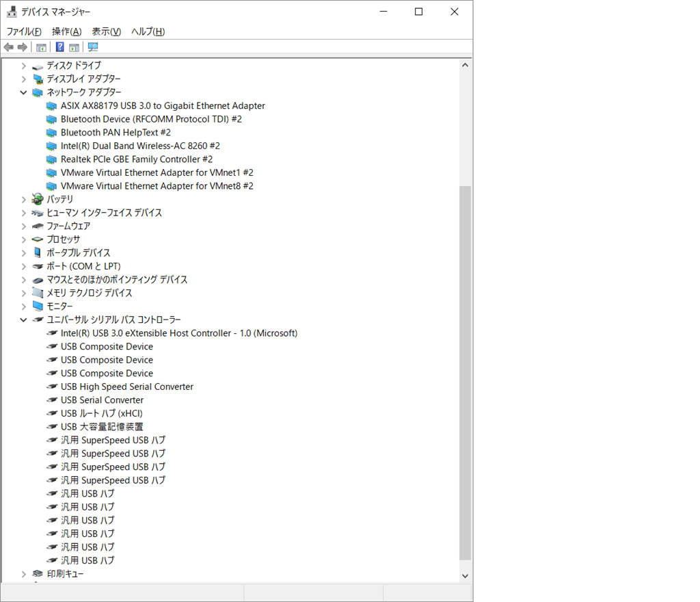This screenshot has height=602, width=700.
Task: Click the vertical scrollbar thumb
Action: tap(465, 372)
